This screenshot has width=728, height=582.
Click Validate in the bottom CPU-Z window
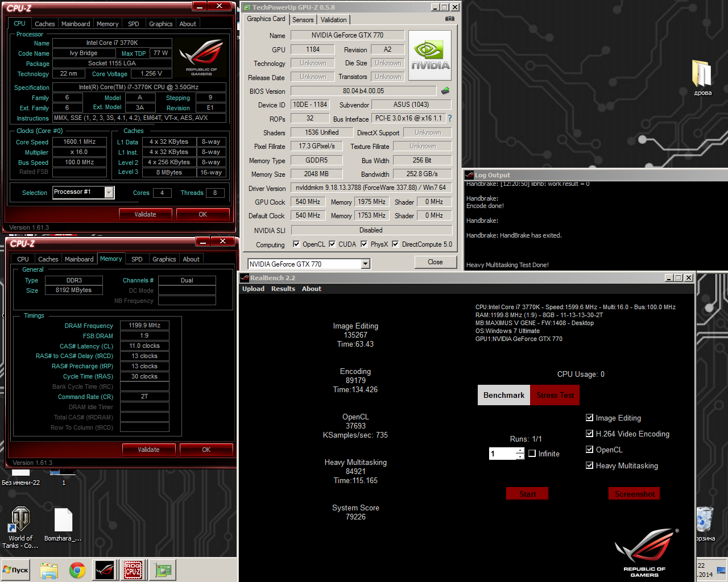pos(148,450)
